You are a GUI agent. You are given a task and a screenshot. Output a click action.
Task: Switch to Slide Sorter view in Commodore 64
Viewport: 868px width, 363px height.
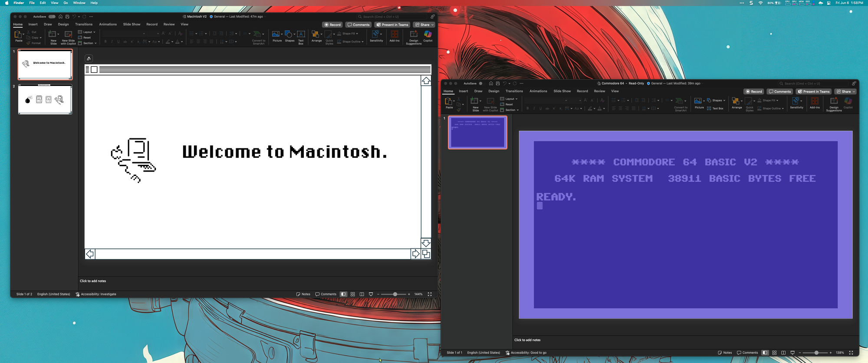tap(774, 353)
